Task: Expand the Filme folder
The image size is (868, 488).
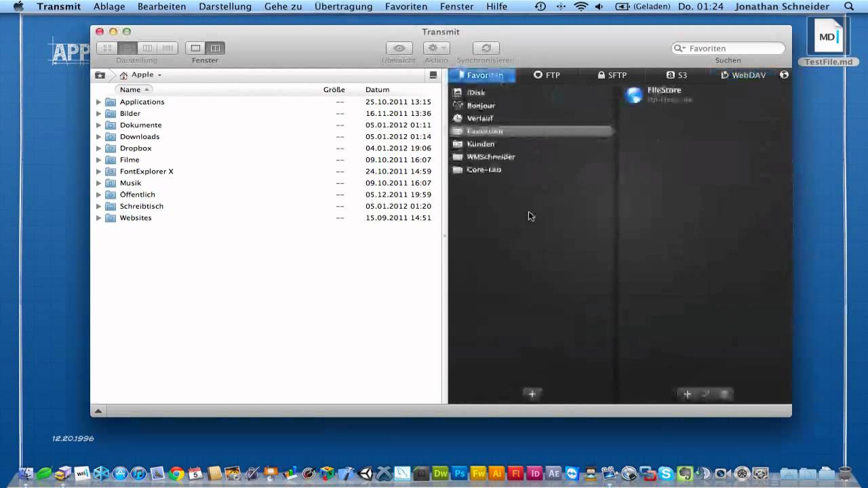Action: (x=98, y=160)
